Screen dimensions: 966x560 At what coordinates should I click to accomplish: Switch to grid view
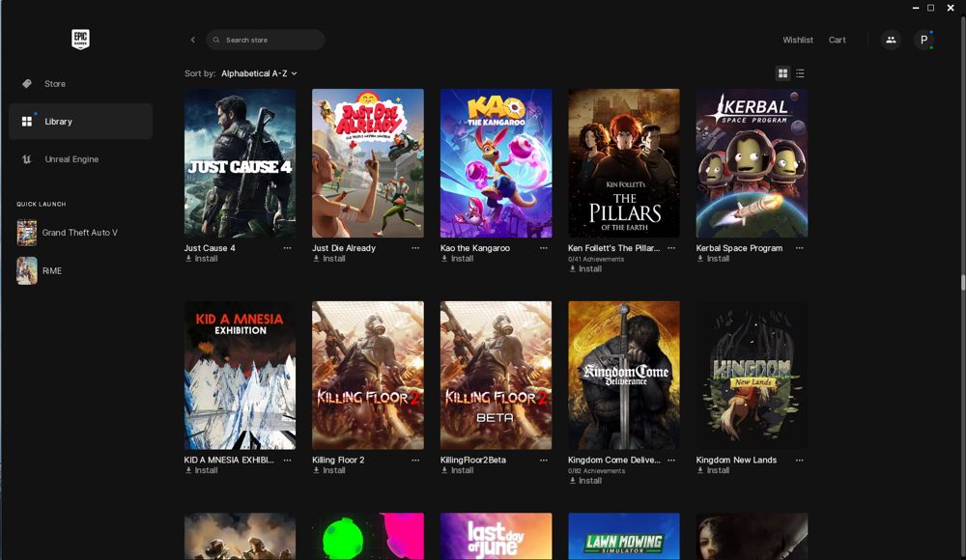click(782, 73)
